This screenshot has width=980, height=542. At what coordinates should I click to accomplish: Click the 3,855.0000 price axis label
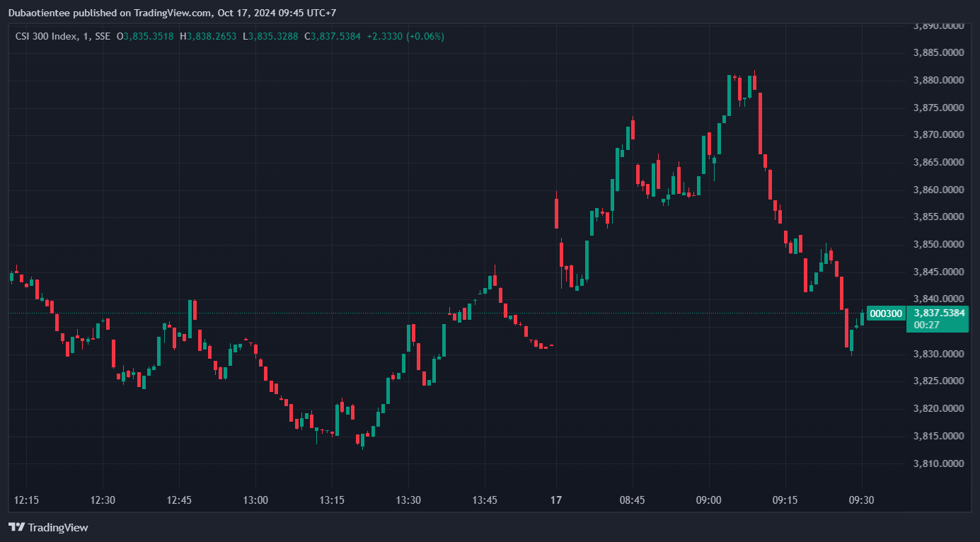pyautogui.click(x=939, y=217)
